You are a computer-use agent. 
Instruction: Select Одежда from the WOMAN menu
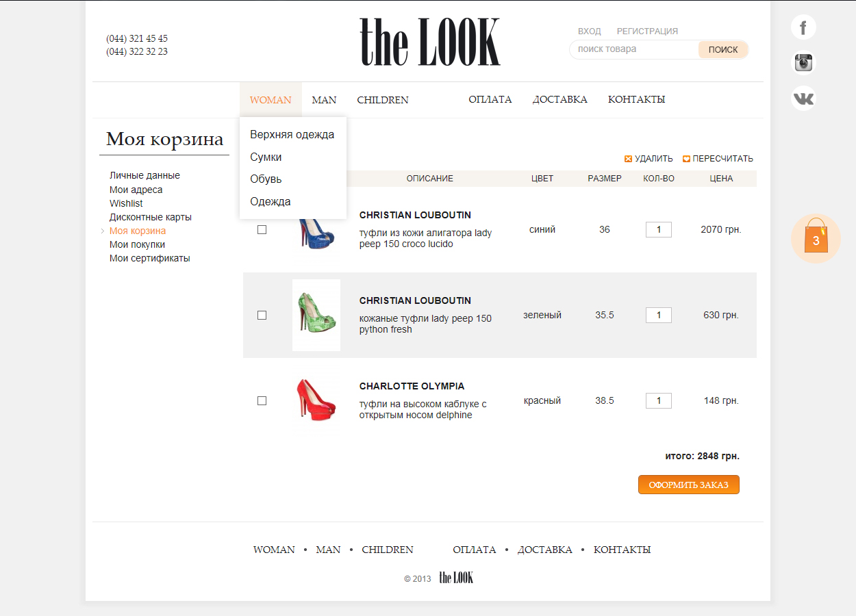click(270, 202)
